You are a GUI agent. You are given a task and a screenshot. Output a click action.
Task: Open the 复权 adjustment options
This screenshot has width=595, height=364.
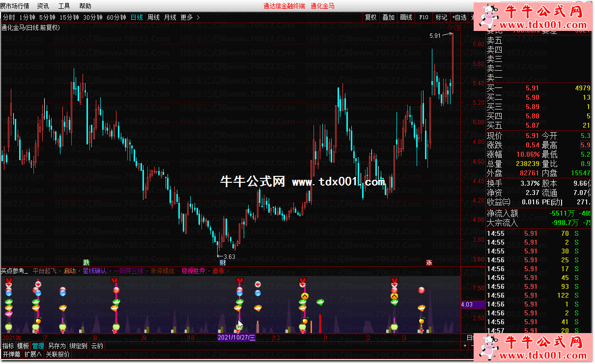[370, 17]
